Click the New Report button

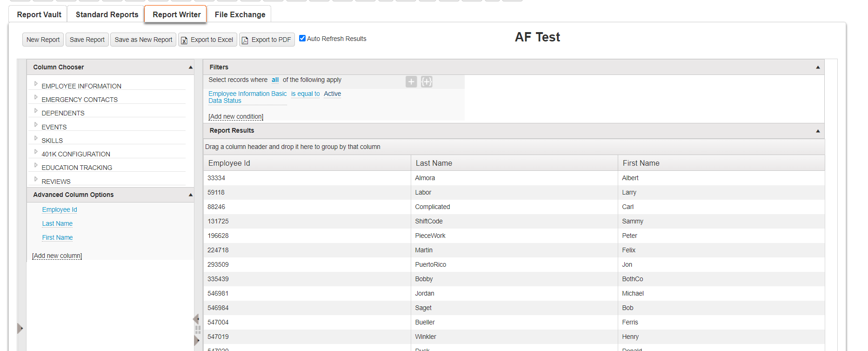point(43,40)
